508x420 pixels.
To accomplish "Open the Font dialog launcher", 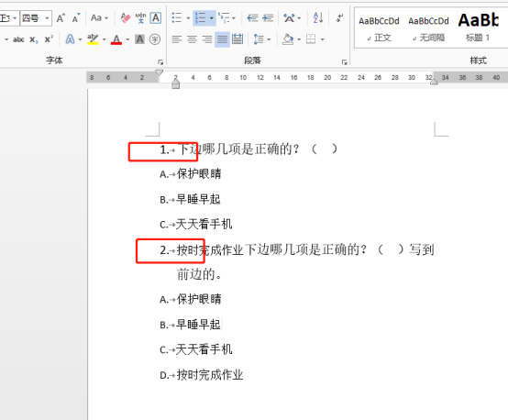I will [x=160, y=61].
